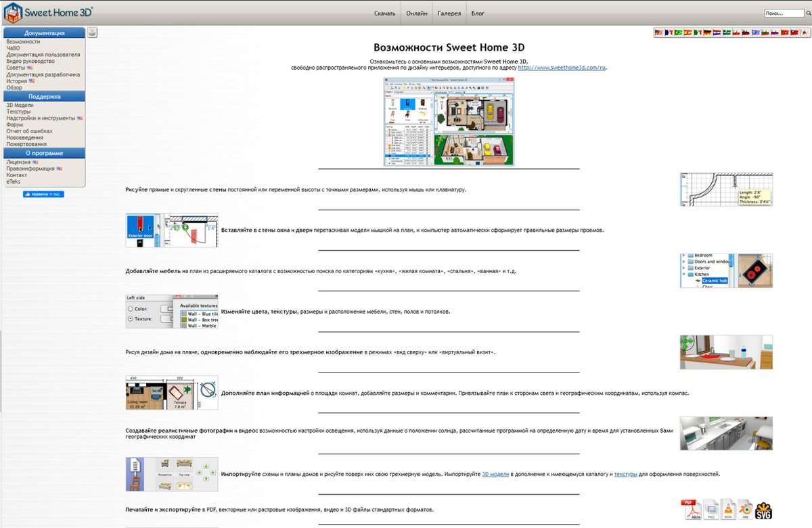Open Надстройки и инструменты link
Screen dimensions: 812x528
41,118
